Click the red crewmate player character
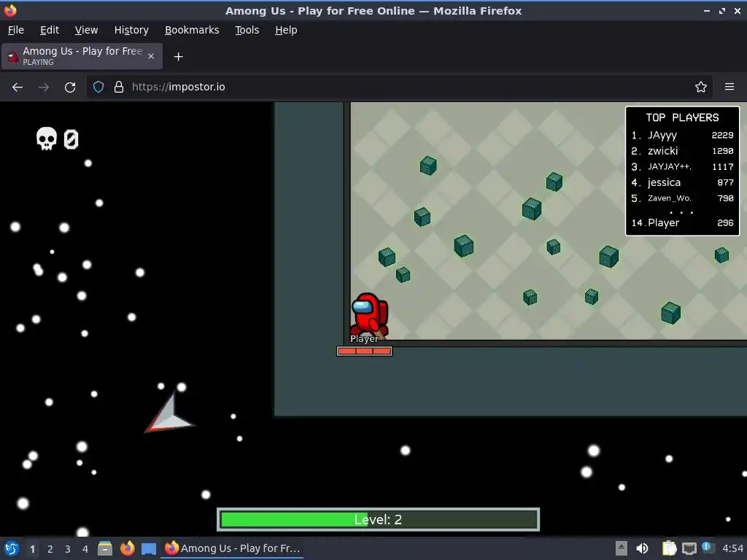Screen dimensions: 747x560 369,314
